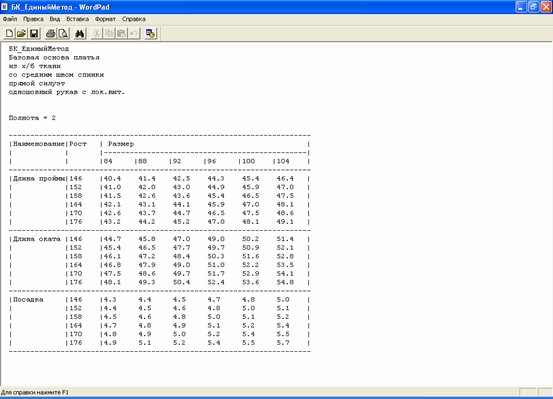Image resolution: width=553 pixels, height=399 pixels.
Task: Click the 'Посадка' row label
Action: point(28,300)
